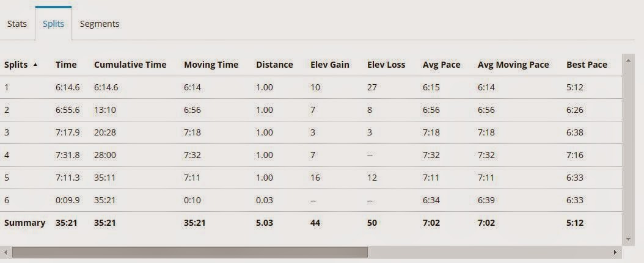Click the Elev Loss column header
Viewport: 644px width, 263px height.
(x=386, y=65)
